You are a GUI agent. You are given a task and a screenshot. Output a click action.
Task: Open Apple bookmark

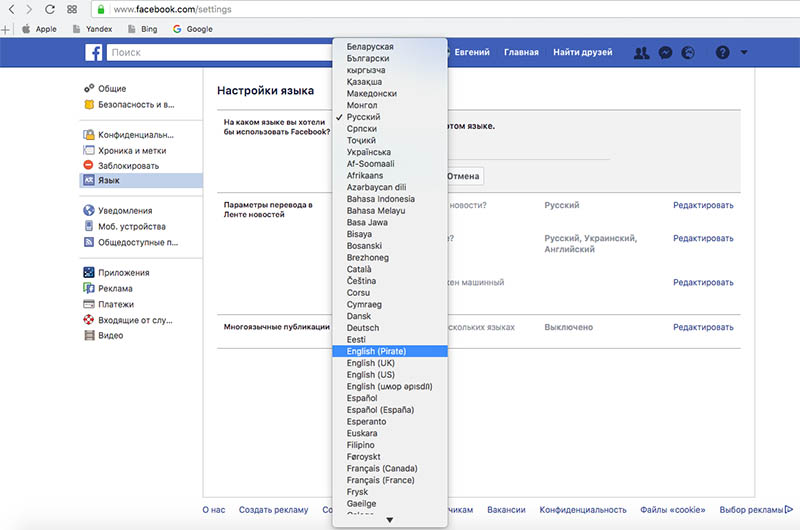coord(39,29)
